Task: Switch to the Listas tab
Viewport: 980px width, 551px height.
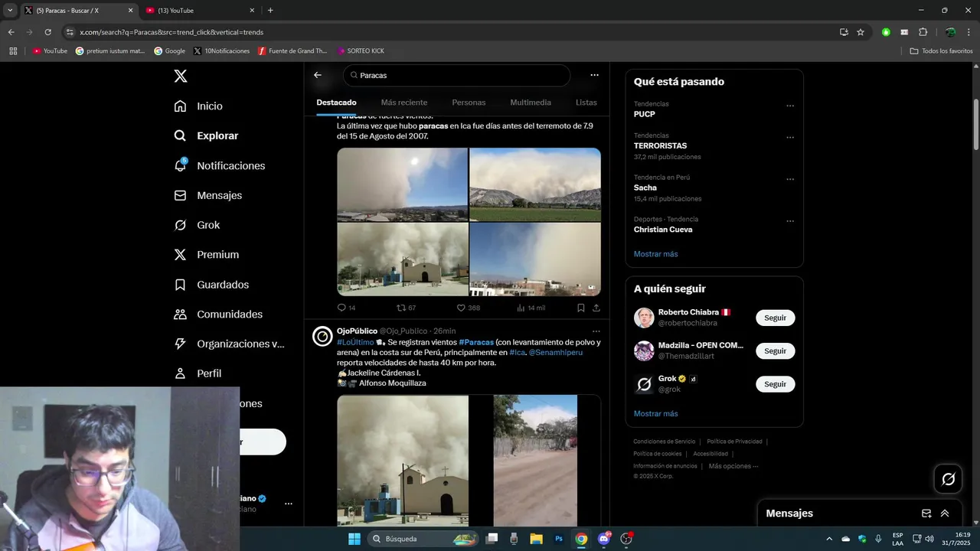Action: click(586, 103)
